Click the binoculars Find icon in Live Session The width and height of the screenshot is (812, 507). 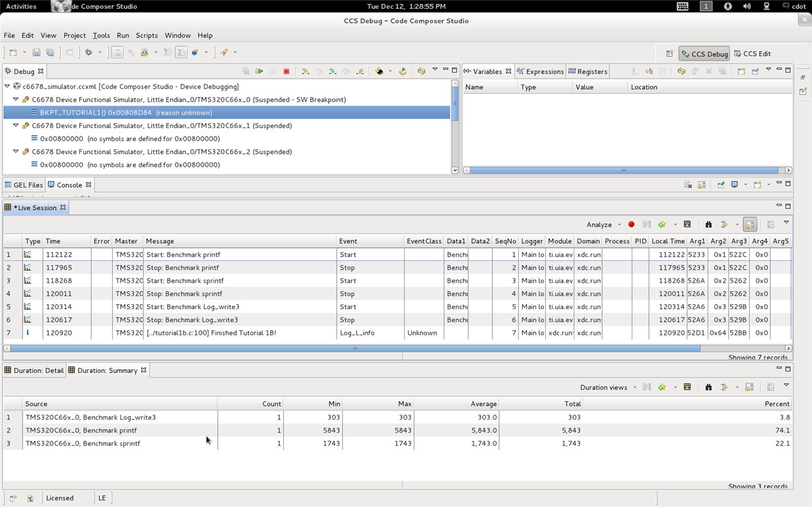pos(708,224)
